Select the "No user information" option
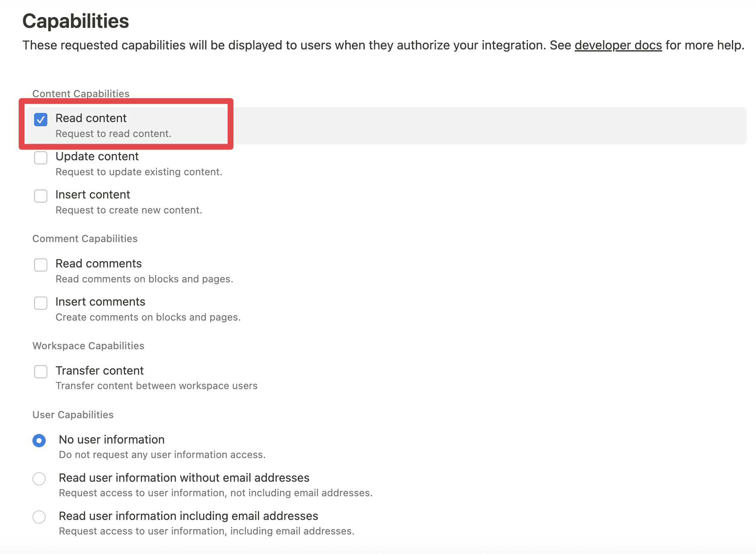756x554 pixels. tap(39, 441)
